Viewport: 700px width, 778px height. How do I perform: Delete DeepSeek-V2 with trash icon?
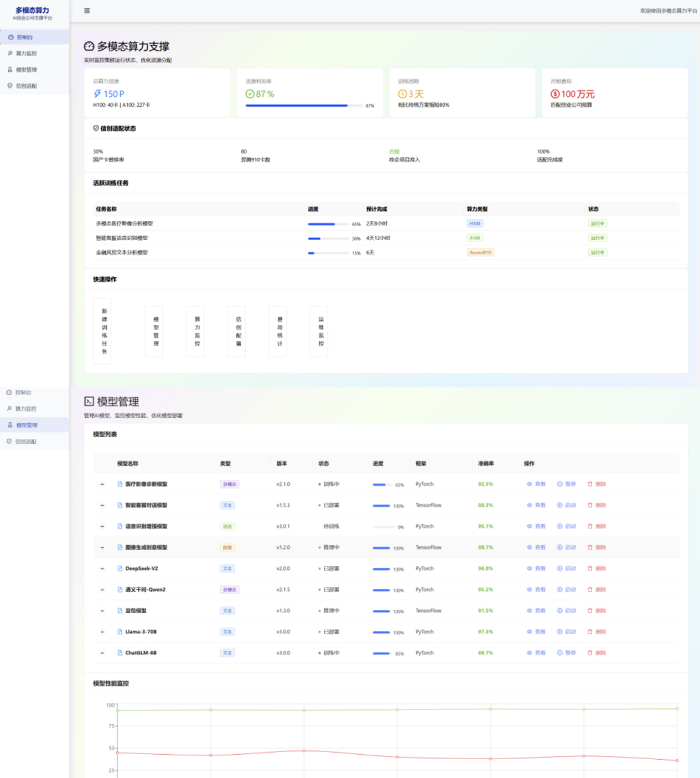pyautogui.click(x=597, y=568)
